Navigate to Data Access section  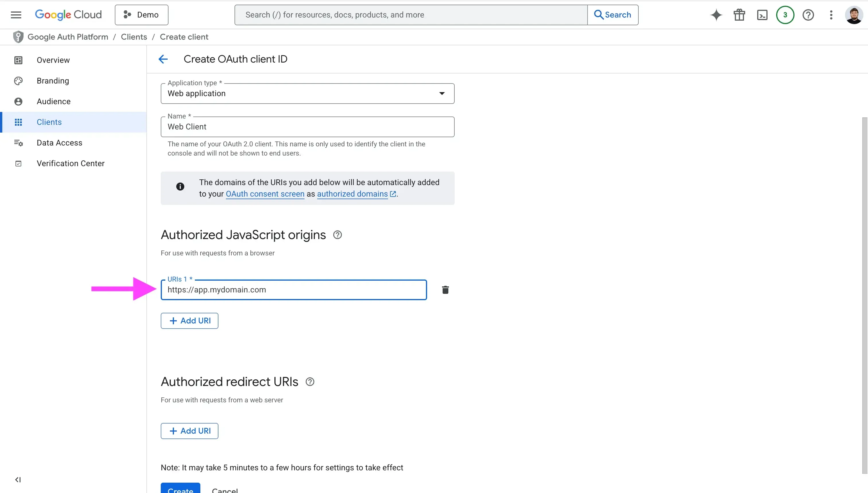[59, 143]
